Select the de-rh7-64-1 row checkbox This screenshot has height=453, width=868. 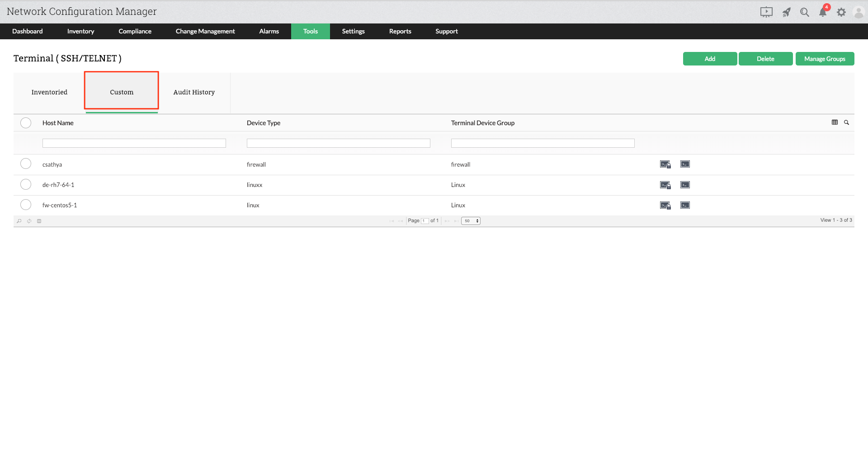26,184
